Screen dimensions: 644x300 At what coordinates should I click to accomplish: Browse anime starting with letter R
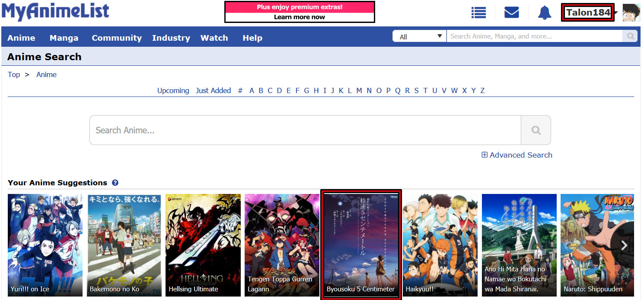[x=407, y=90]
